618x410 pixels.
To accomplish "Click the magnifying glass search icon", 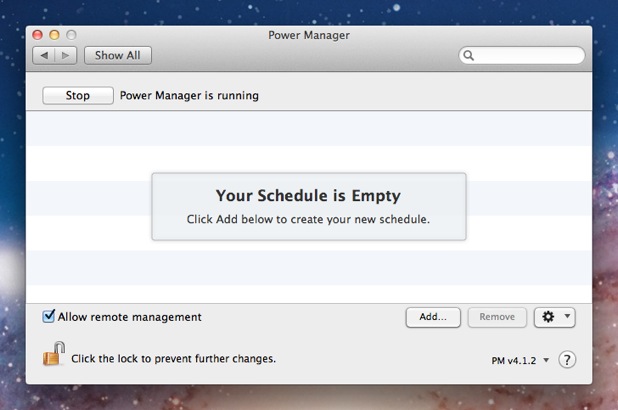I will pyautogui.click(x=468, y=55).
